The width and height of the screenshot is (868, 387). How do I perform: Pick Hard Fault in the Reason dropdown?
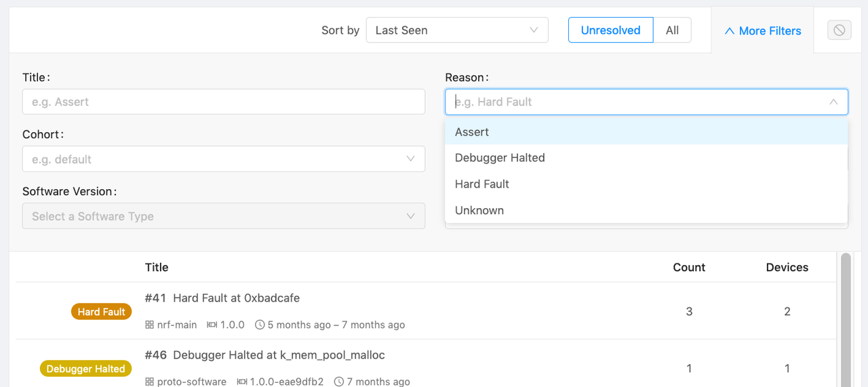[x=482, y=184]
